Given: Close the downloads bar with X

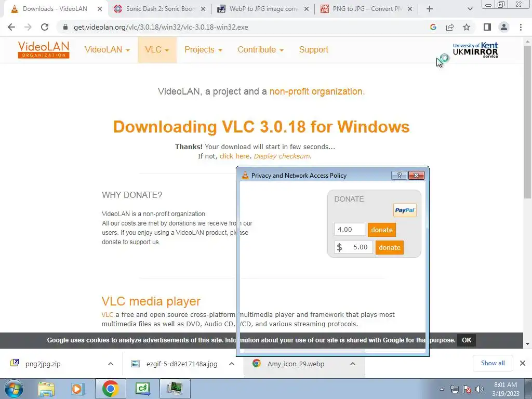Looking at the screenshot, I should click(523, 363).
